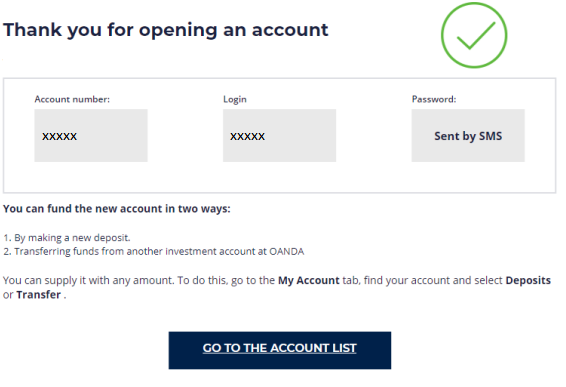Click the bold Deposits text
The width and height of the screenshot is (566, 387).
point(528,281)
